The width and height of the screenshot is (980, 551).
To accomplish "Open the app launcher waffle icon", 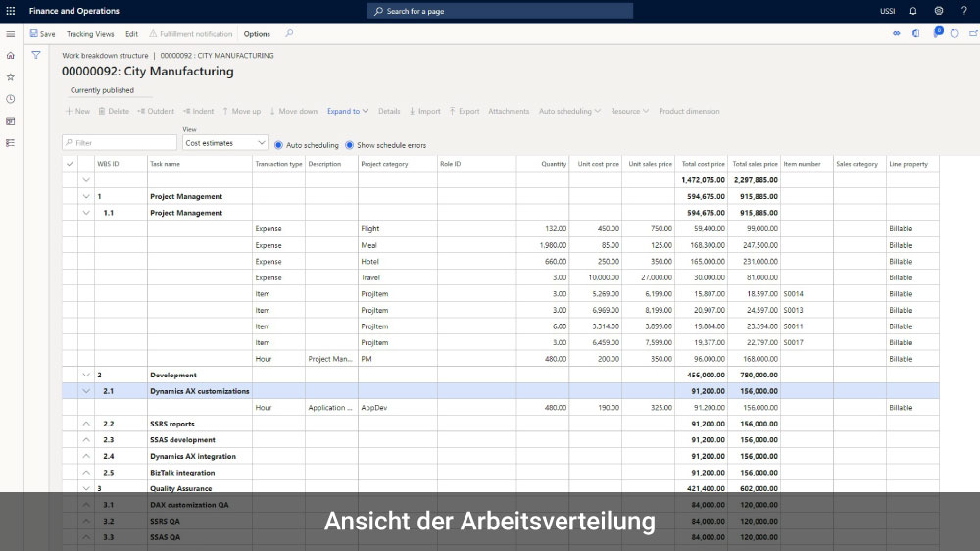I will [11, 11].
